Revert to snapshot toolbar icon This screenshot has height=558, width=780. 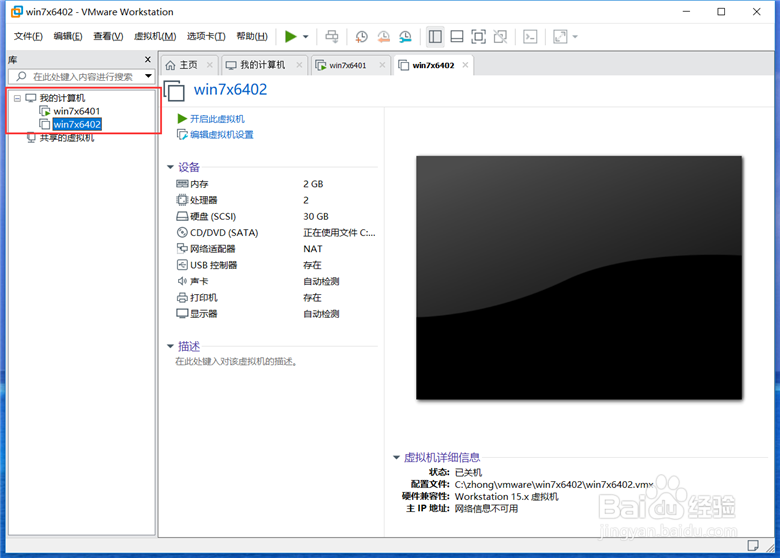pos(384,36)
